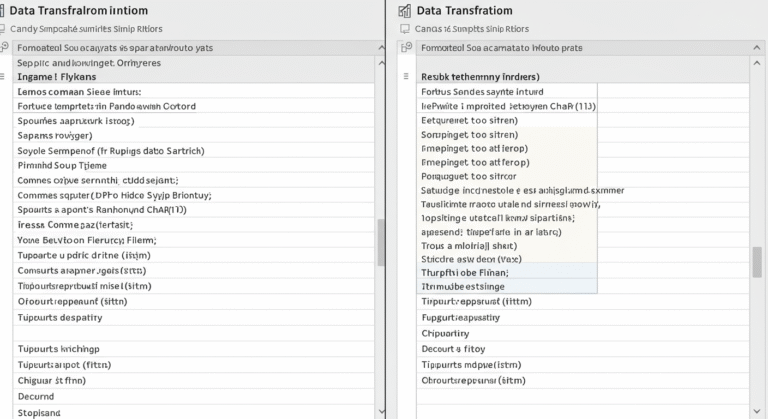The width and height of the screenshot is (768, 419).
Task: Click the right pane vertical scrollbar thumb
Action: (x=758, y=262)
